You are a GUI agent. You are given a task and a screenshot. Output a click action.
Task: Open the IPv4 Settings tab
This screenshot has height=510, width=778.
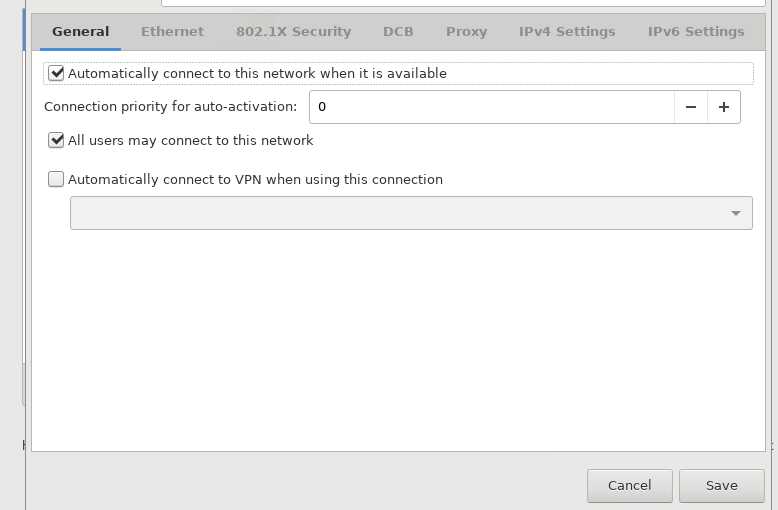coord(567,32)
